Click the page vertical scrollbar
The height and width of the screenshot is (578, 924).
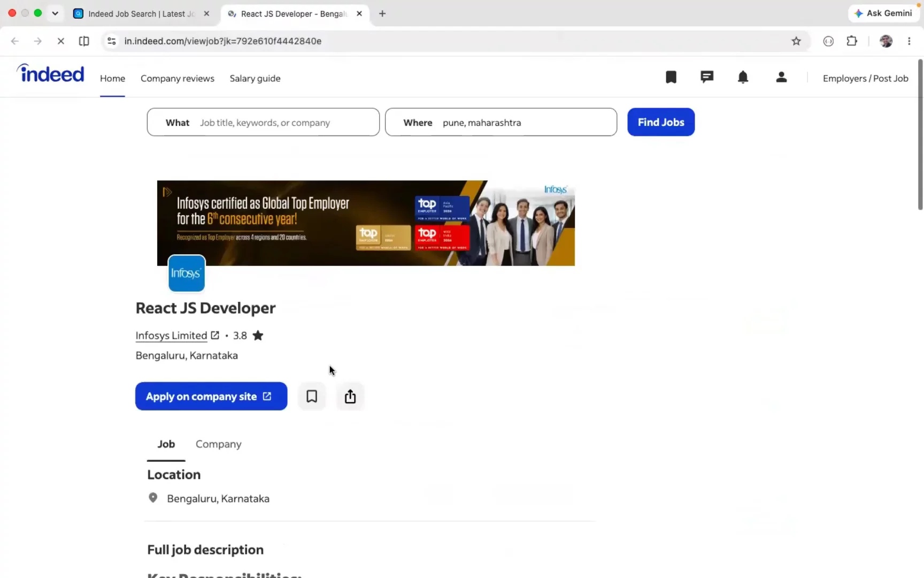(920, 134)
